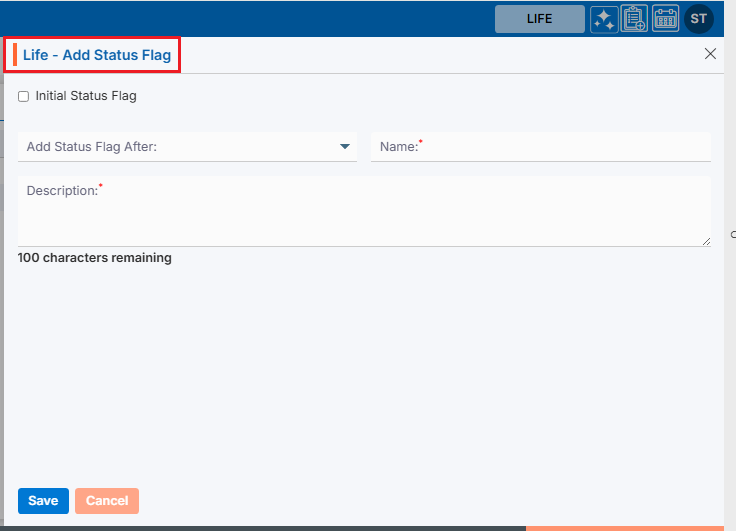The width and height of the screenshot is (736, 531).
Task: Switch module using the LIFE selector
Action: tap(539, 19)
